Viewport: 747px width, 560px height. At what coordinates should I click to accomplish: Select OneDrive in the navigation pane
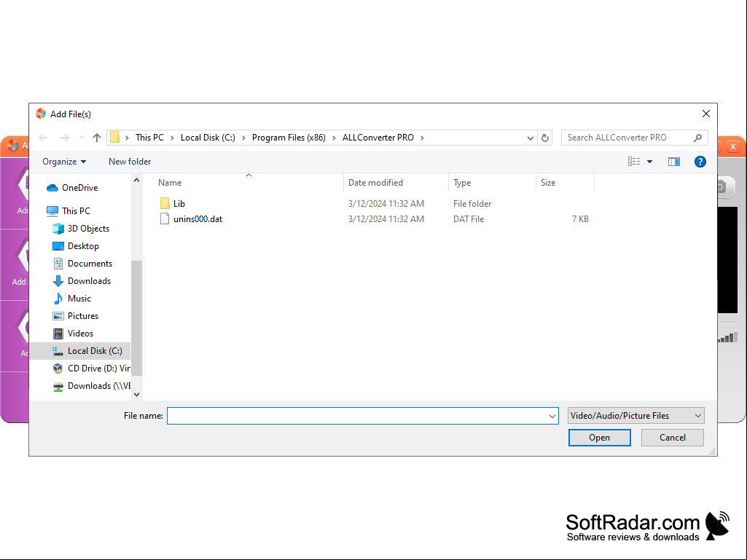(x=79, y=188)
